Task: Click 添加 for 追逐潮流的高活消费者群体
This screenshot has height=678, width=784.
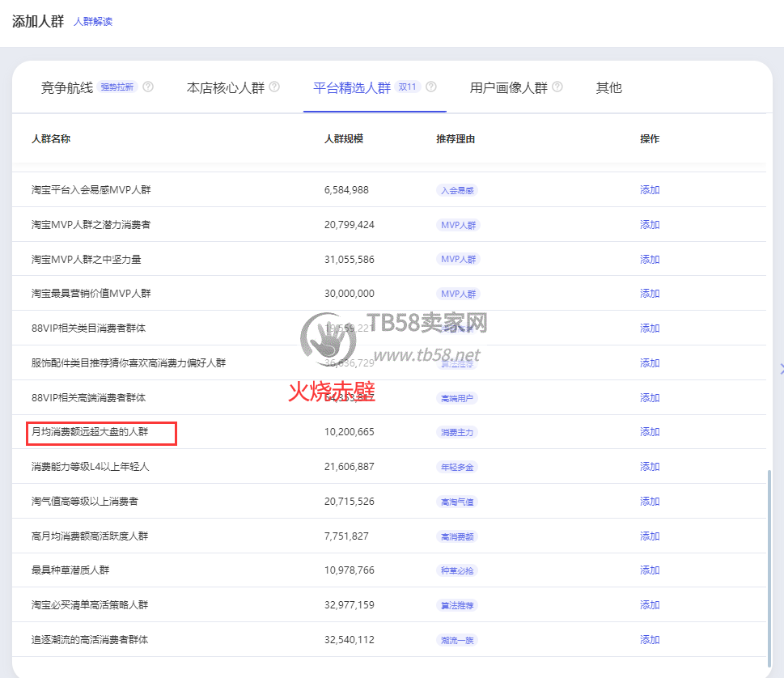Action: point(650,640)
